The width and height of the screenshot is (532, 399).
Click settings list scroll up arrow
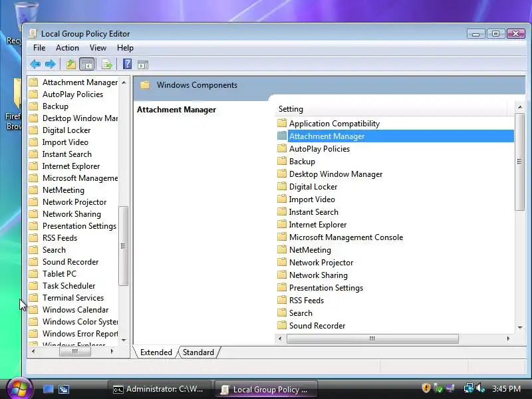(x=520, y=107)
